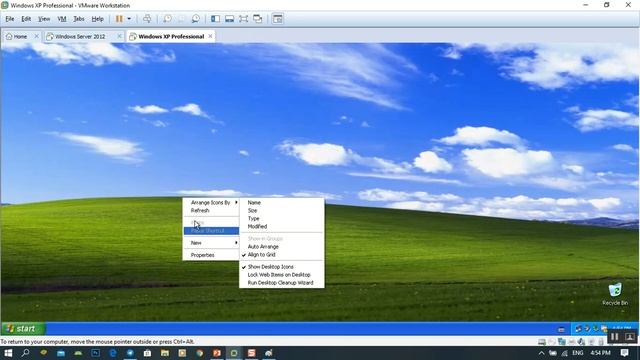The image size is (640, 360).
Task: Expand the Arrange Icons By submenu arrow
Action: (x=236, y=202)
